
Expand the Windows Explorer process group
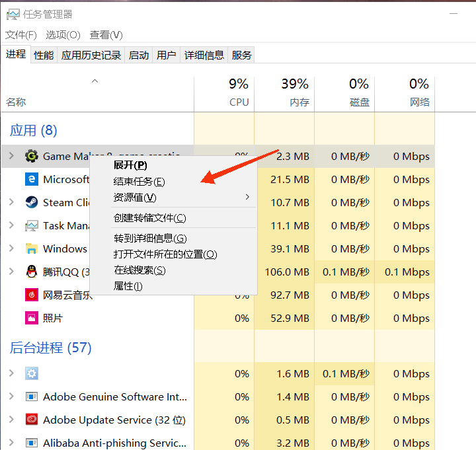pyautogui.click(x=11, y=248)
